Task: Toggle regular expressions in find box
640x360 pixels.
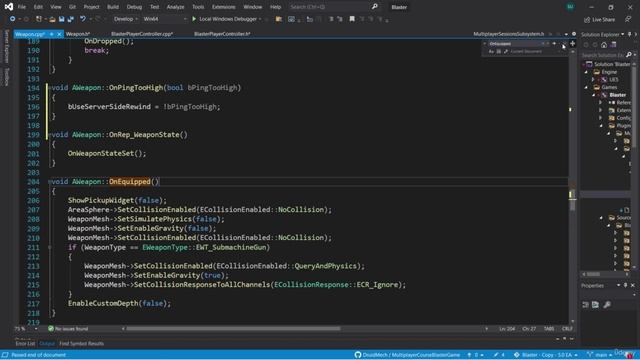Action: coord(506,51)
